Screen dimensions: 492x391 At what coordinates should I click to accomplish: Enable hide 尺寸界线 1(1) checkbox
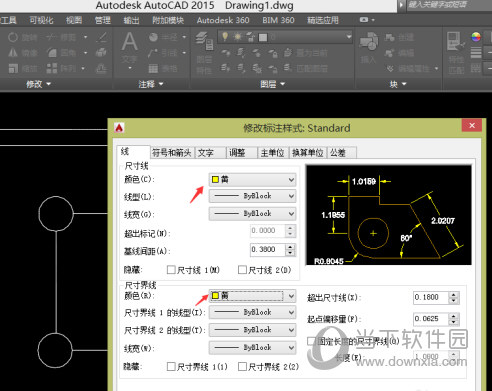tap(171, 367)
